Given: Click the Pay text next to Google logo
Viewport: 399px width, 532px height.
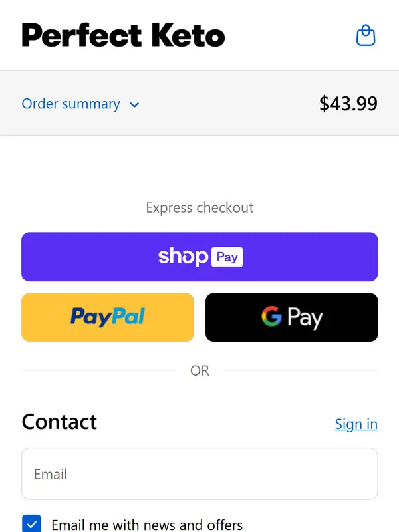Looking at the screenshot, I should point(305,318).
